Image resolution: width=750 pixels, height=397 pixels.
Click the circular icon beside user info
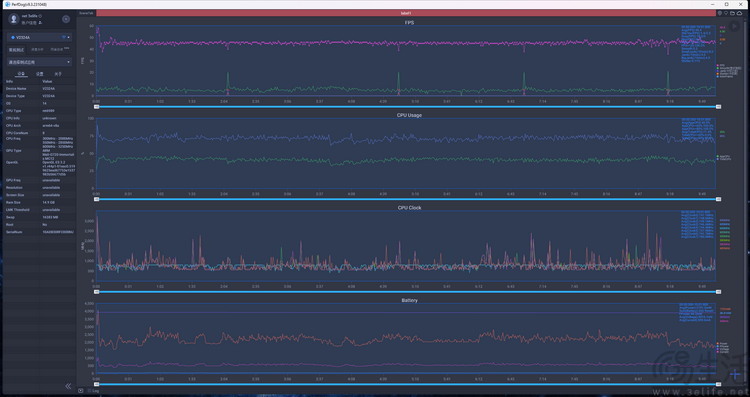pos(66,19)
